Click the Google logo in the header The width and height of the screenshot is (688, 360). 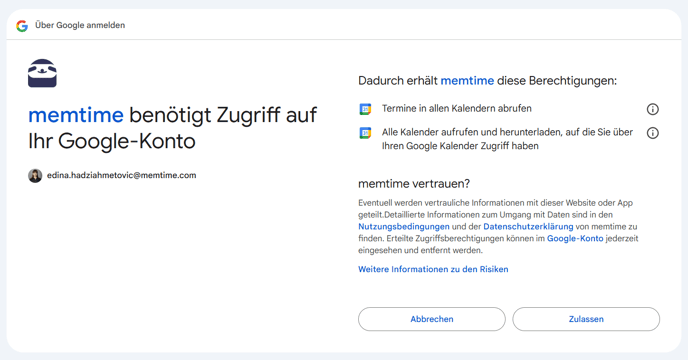(x=22, y=26)
